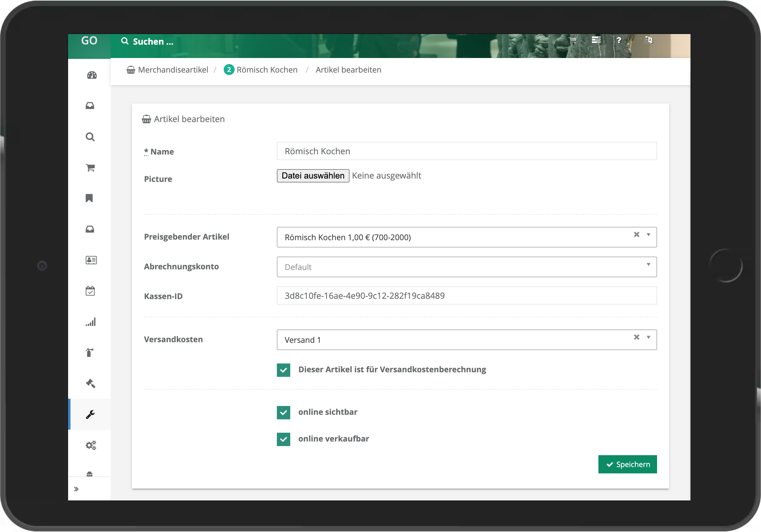The image size is (761, 532).
Task: Open the shopping cart sidebar icon
Action: [x=91, y=168]
